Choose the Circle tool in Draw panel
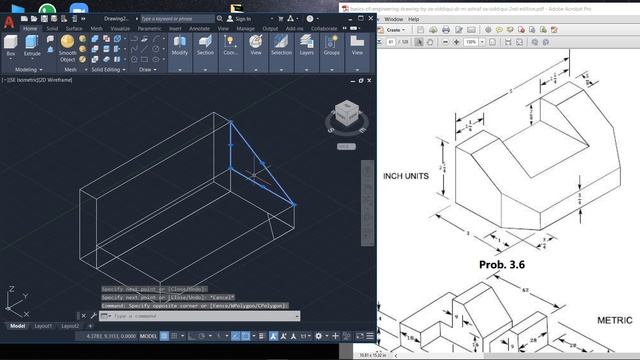 [x=156, y=49]
